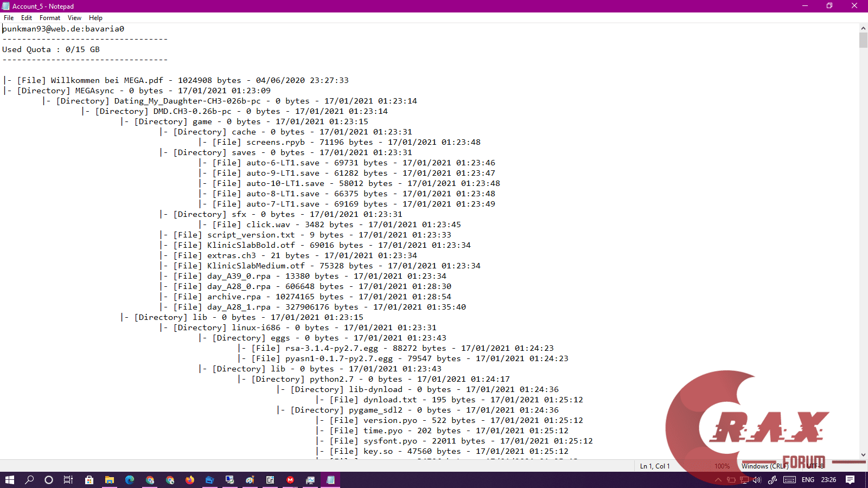
Task: Click the 'DMD.CH3-0.26b-pc' directory line
Action: pos(234,111)
